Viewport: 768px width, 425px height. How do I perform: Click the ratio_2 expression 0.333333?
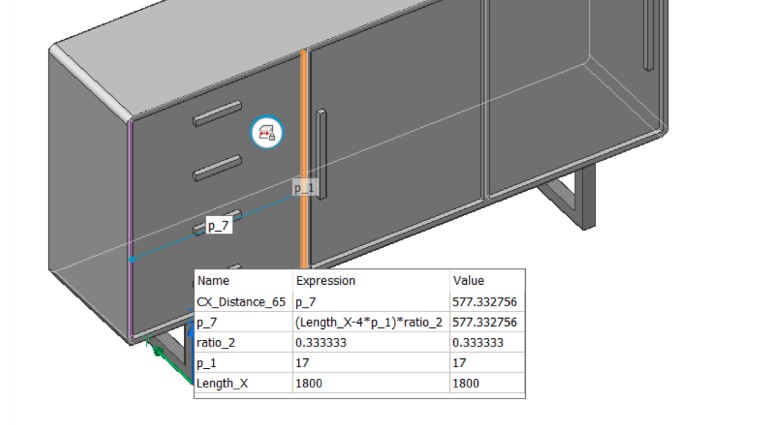[371, 342]
